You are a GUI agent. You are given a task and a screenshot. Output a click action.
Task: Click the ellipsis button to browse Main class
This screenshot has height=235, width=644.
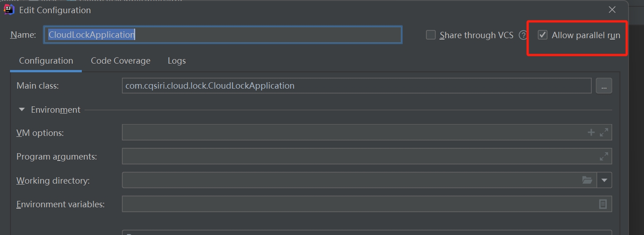point(604,86)
